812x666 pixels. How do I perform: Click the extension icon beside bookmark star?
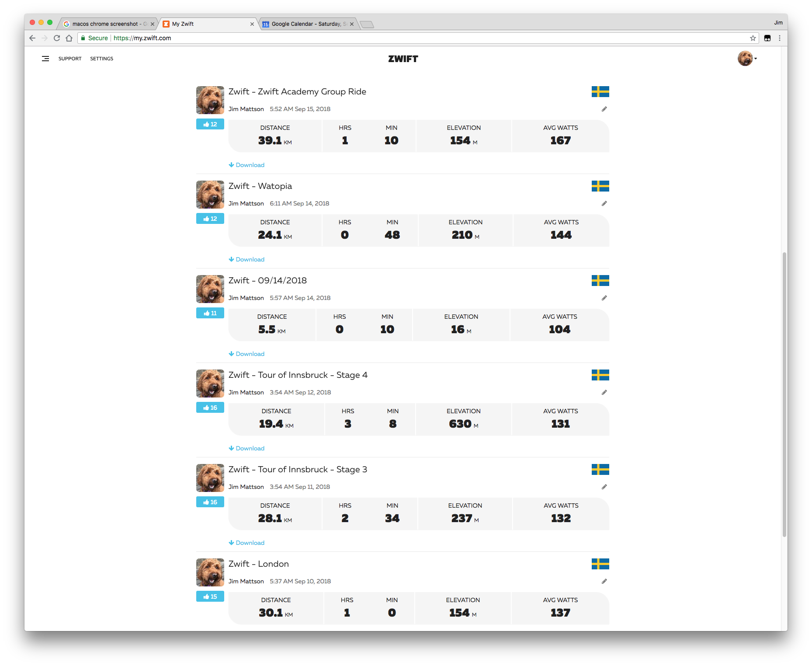pos(767,38)
